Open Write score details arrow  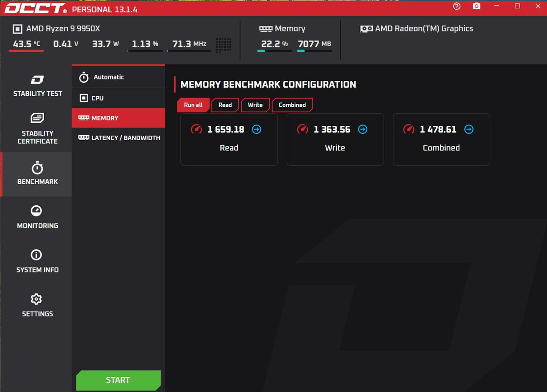pyautogui.click(x=363, y=129)
